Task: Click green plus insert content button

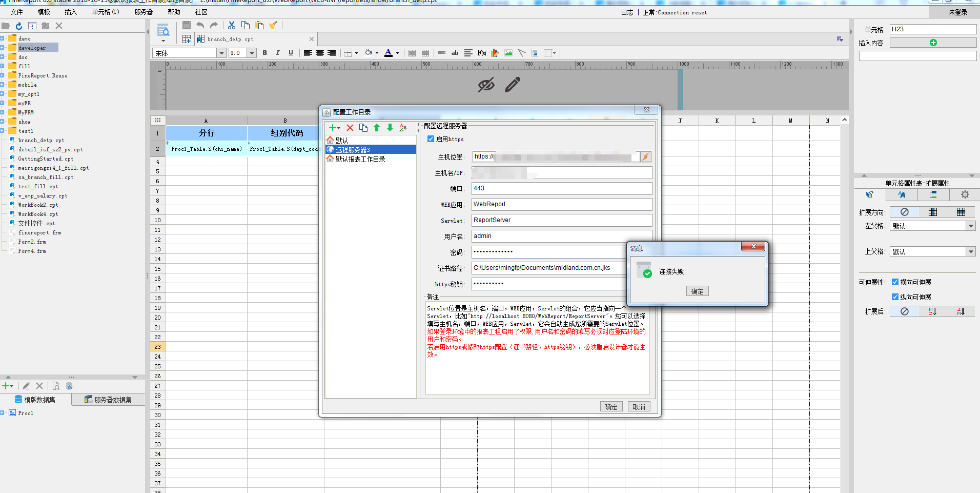Action: pyautogui.click(x=933, y=43)
